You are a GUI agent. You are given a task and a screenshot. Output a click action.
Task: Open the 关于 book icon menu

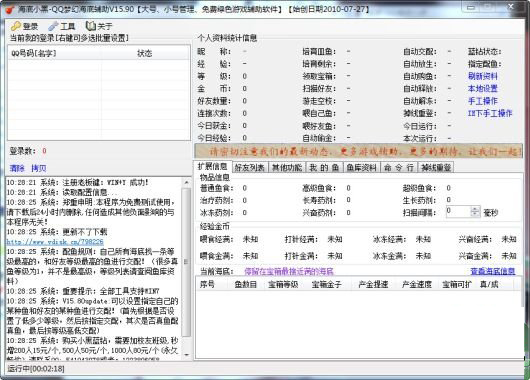tap(91, 26)
